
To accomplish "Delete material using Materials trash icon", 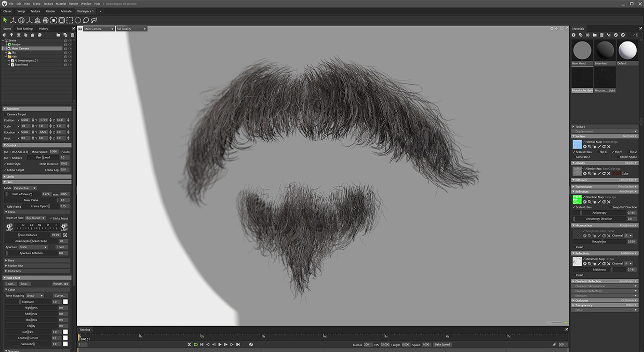I will tap(601, 35).
